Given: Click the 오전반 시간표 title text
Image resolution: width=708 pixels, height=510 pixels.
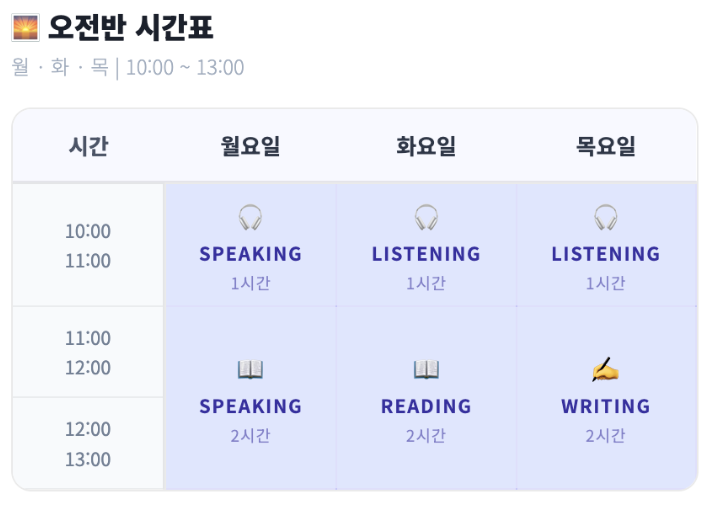Looking at the screenshot, I should 130,28.
